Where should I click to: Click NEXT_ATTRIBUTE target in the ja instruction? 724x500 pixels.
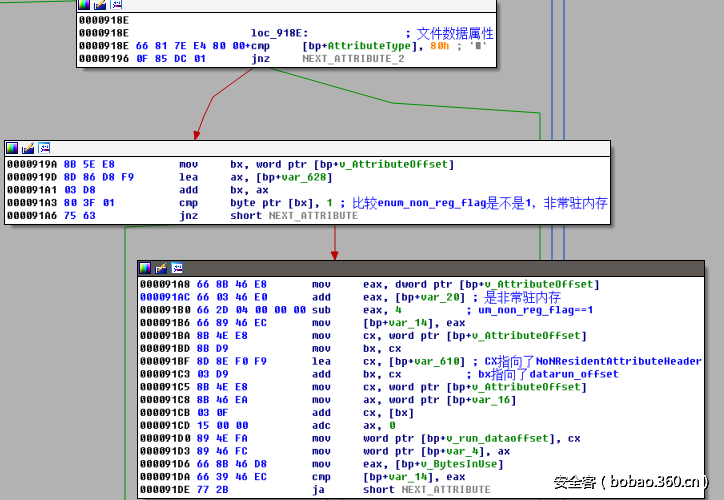click(x=446, y=490)
